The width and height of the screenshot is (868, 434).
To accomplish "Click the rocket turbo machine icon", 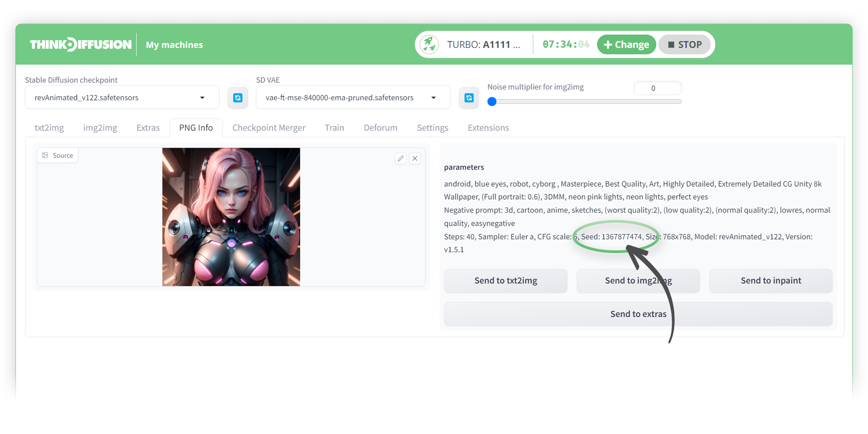I will (429, 44).
